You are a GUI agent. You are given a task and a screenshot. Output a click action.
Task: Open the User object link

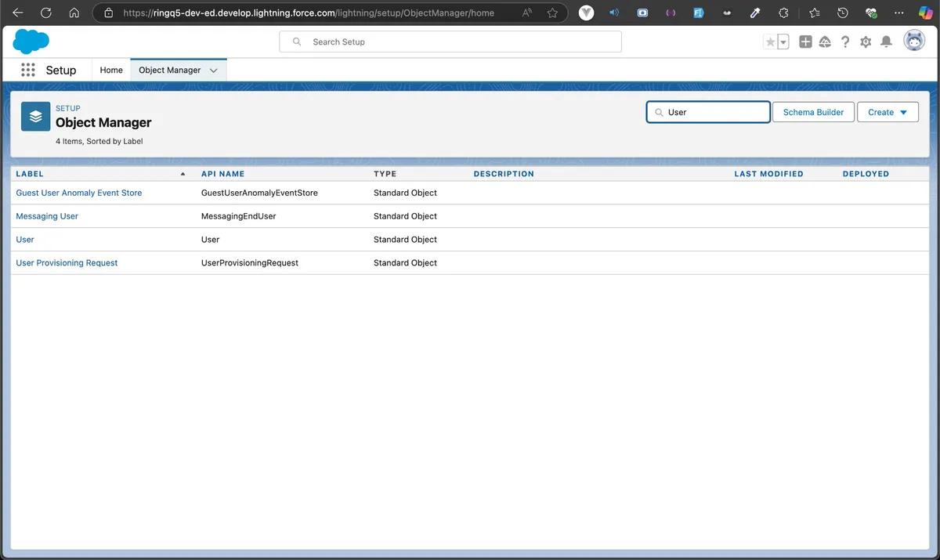[25, 240]
